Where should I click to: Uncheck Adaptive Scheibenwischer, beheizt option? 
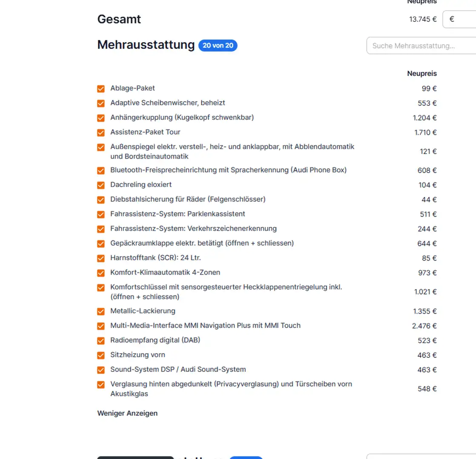click(101, 103)
